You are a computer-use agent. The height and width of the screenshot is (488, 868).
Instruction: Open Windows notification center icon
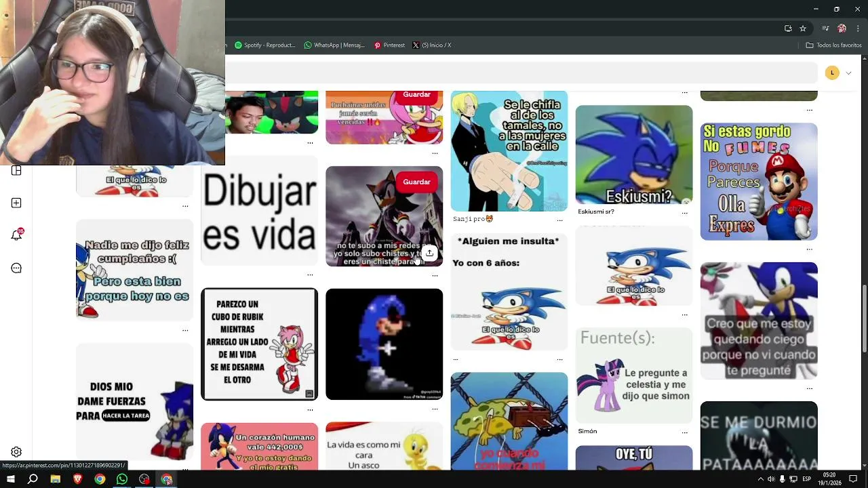[853, 479]
